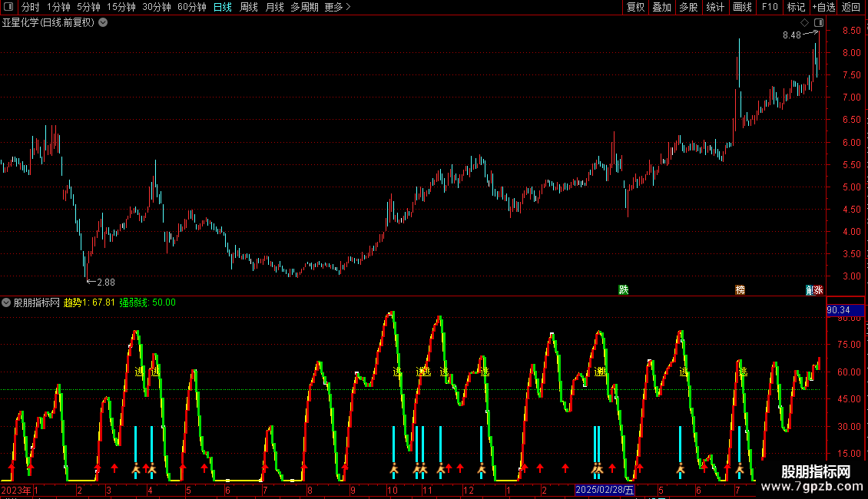The height and width of the screenshot is (499, 868).
Task: Click the 15.00 indicator axis label
Action: (849, 454)
